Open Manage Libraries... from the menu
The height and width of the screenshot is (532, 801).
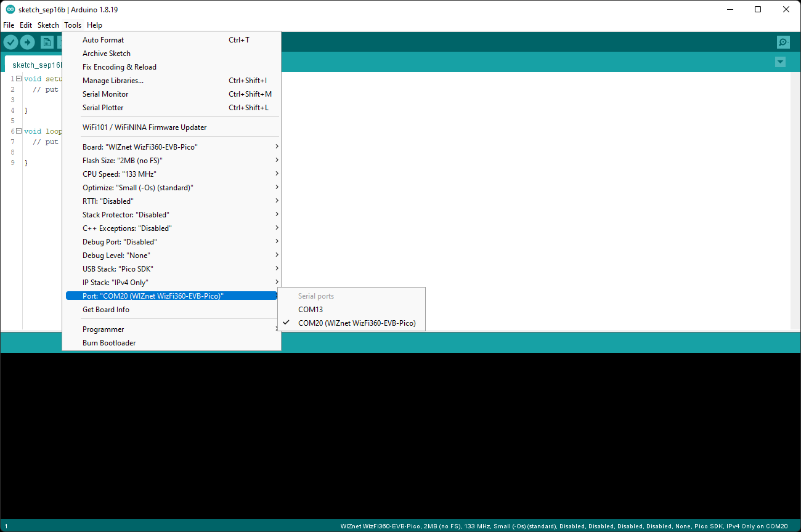click(x=172, y=81)
